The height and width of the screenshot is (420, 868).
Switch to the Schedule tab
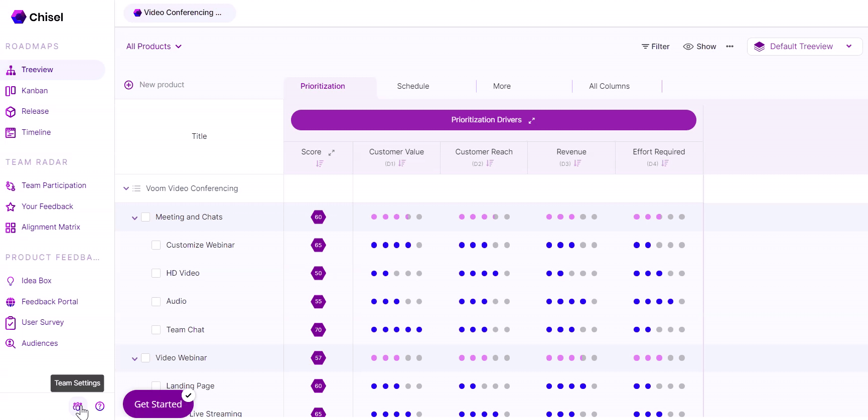pos(413,86)
